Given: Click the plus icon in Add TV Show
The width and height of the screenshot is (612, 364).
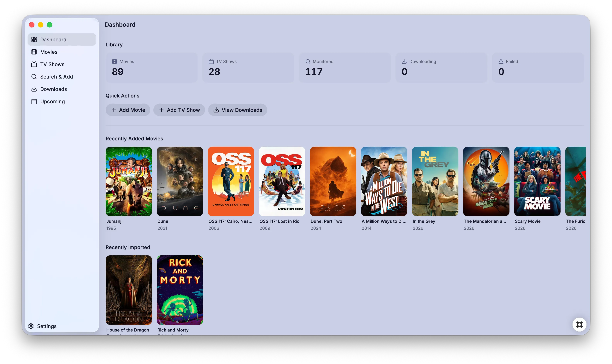Looking at the screenshot, I should point(161,110).
